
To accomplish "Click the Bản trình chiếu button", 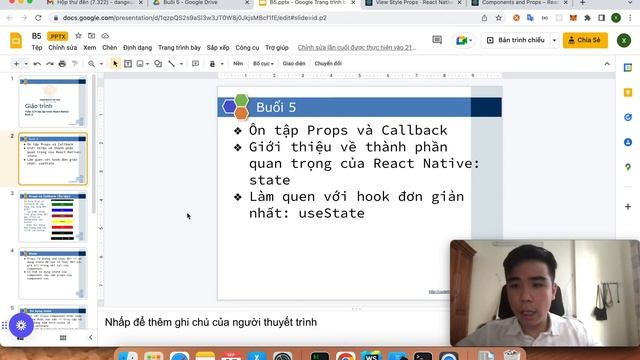I will (x=516, y=40).
